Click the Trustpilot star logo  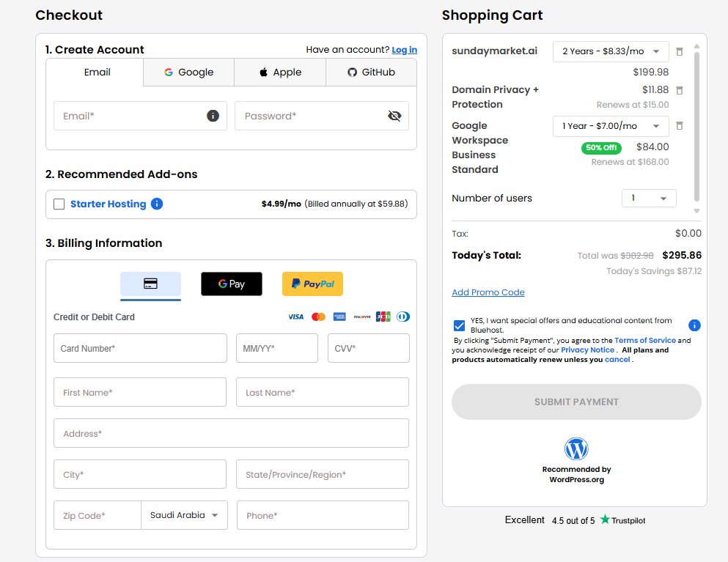pos(605,520)
